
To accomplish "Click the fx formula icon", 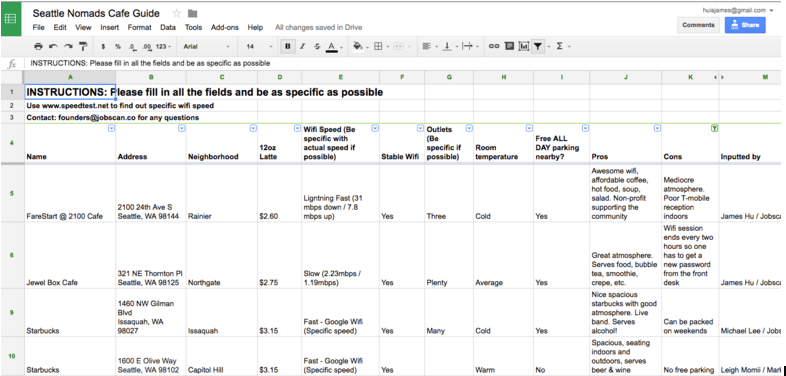I will 13,63.
